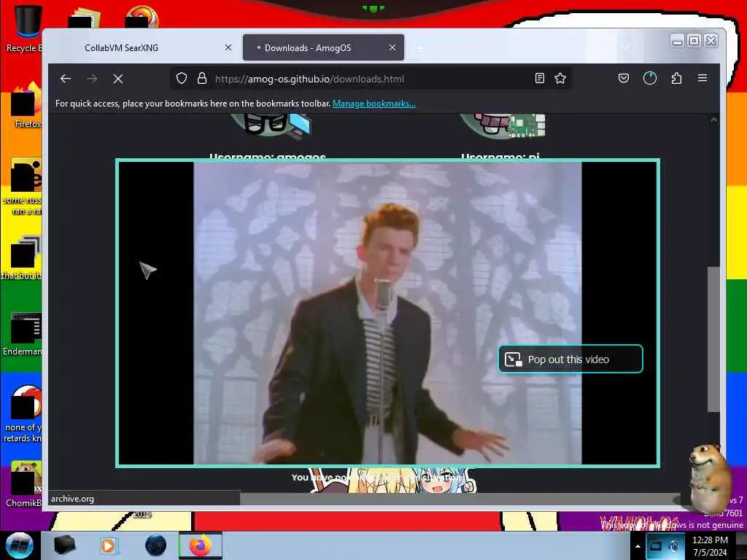Select the Downloads - AmogOS tab
Image resolution: width=747 pixels, height=560 pixels.
323,47
